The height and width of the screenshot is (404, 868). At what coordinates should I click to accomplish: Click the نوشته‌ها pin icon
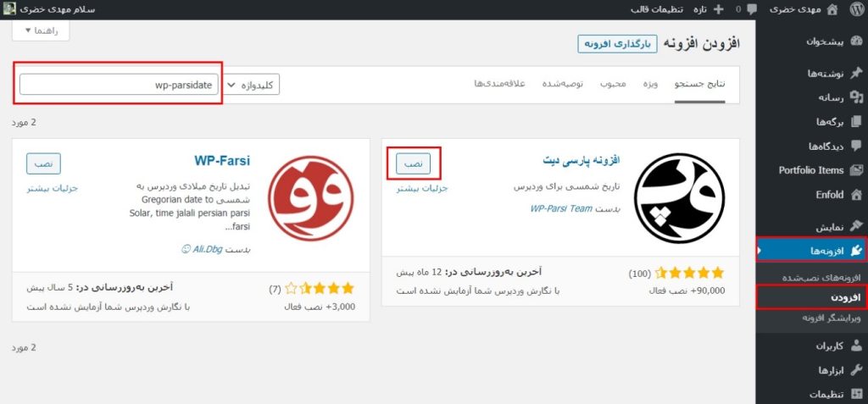coord(856,73)
